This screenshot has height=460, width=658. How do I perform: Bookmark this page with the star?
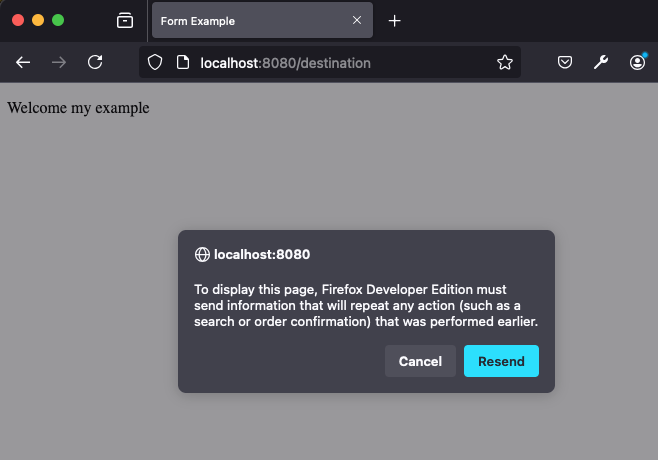(x=505, y=62)
